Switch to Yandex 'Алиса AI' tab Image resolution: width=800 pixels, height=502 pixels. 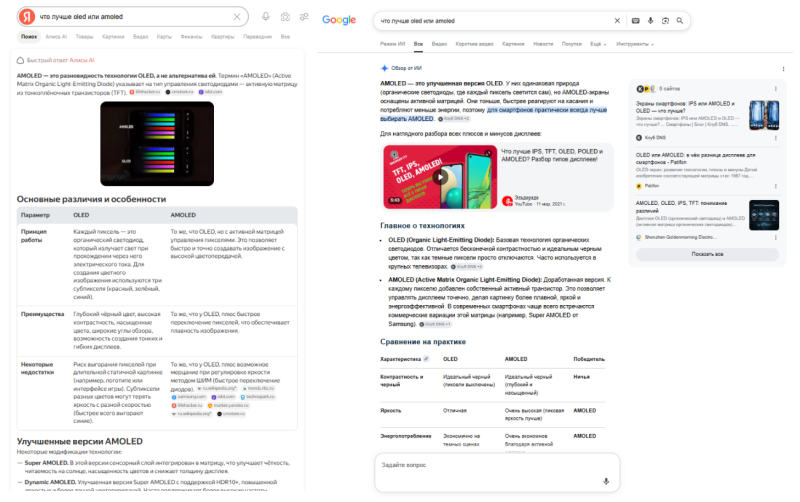56,37
